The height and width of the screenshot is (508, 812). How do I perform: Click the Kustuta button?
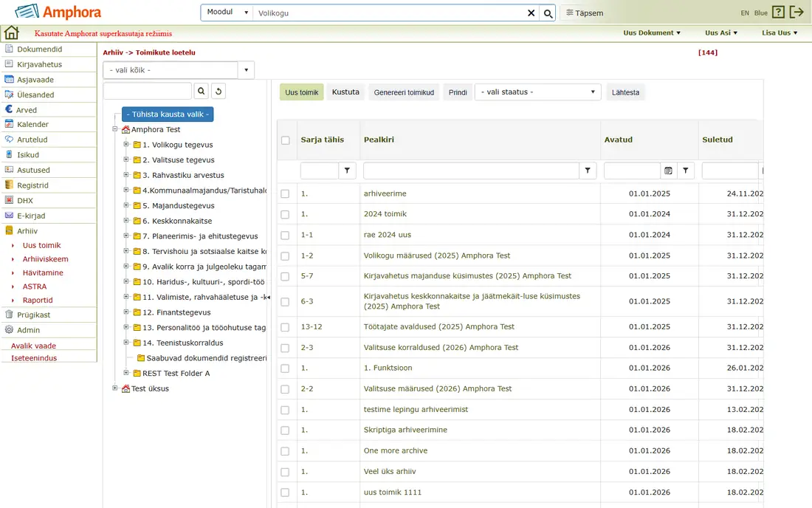coord(345,92)
